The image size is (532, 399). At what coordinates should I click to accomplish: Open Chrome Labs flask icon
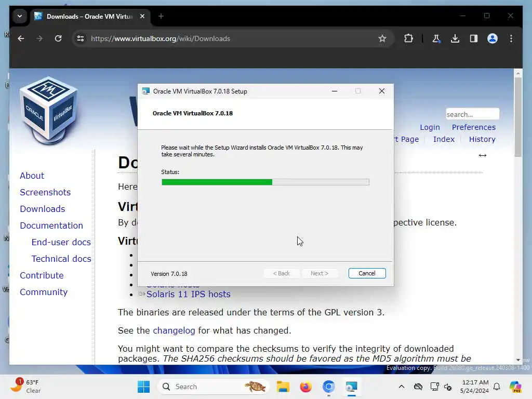point(436,38)
